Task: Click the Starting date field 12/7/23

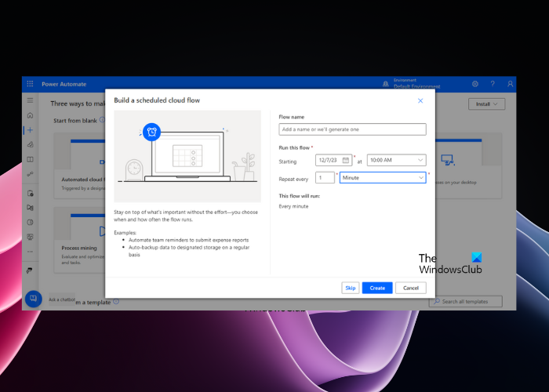Action: coord(333,160)
